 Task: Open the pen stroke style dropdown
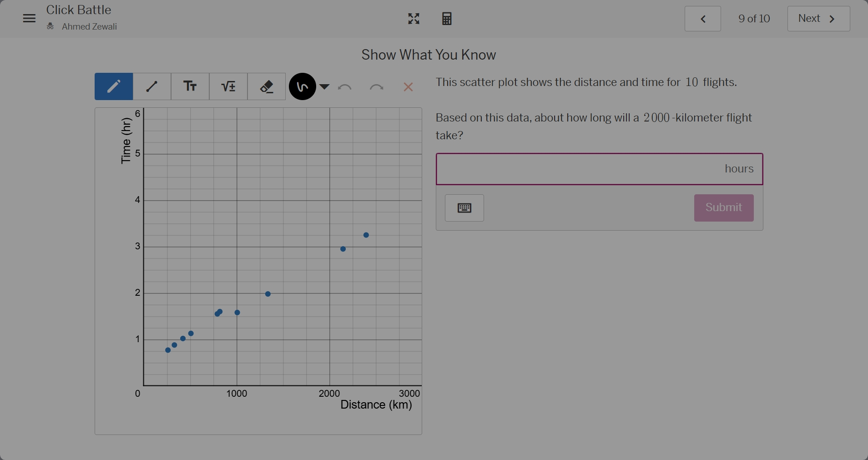click(324, 87)
